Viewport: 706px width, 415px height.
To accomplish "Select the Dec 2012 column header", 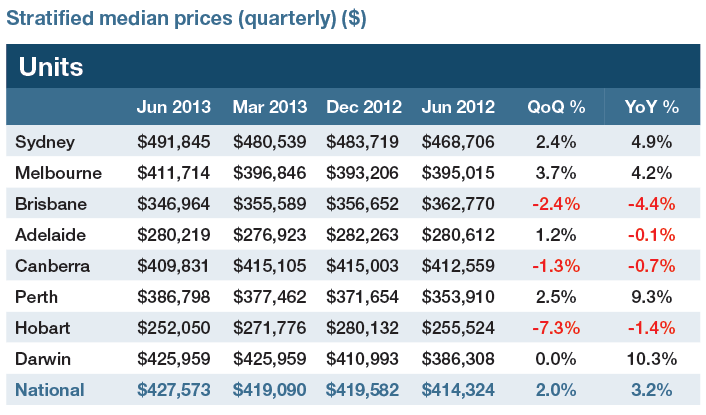I will coord(365,107).
